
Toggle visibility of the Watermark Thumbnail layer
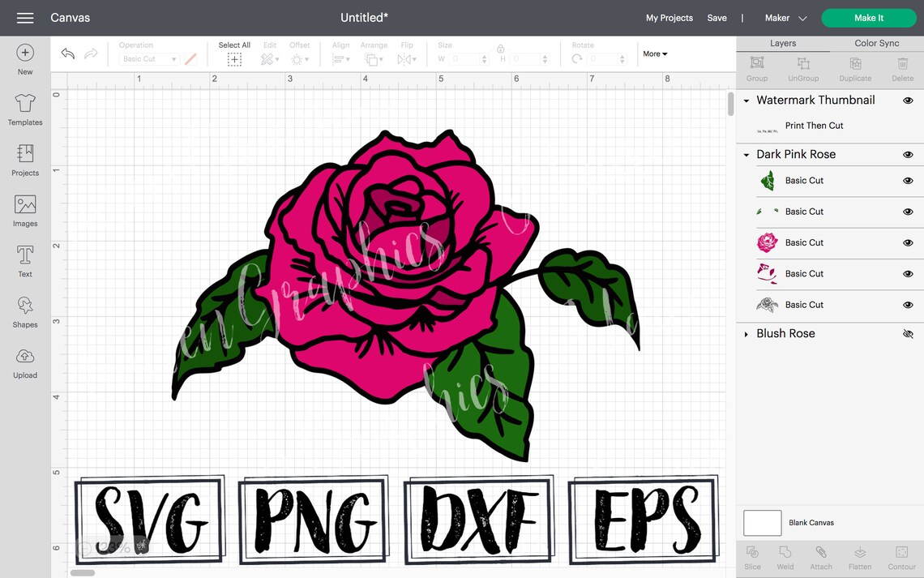908,101
